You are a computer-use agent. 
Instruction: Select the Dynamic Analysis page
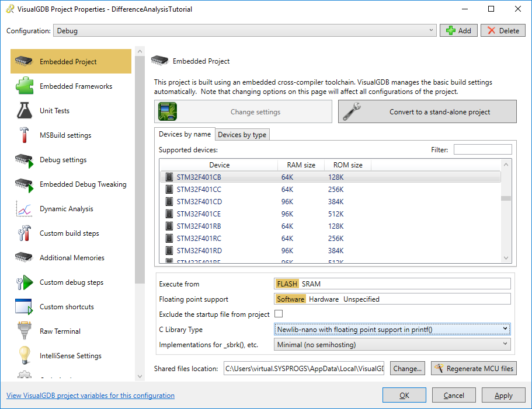(71, 208)
